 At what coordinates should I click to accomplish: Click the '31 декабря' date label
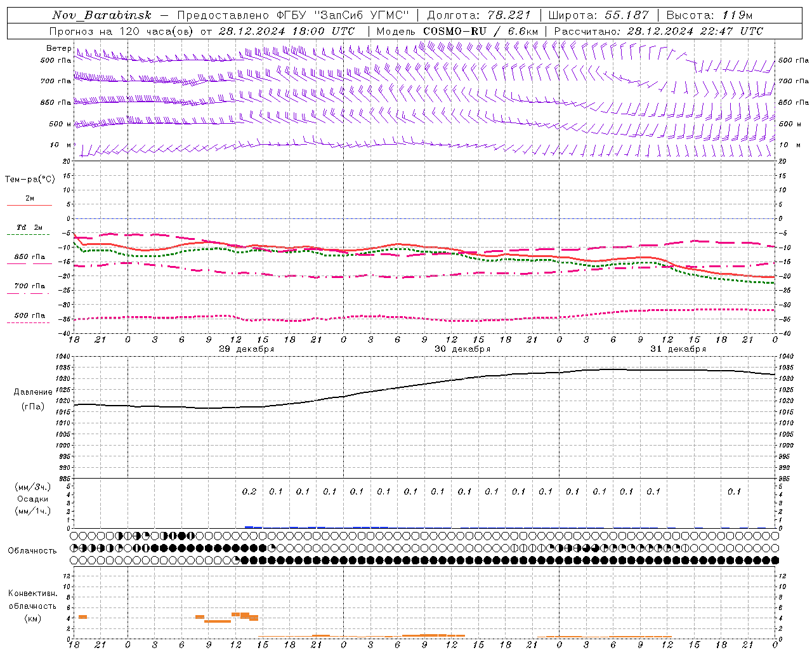coord(678,349)
